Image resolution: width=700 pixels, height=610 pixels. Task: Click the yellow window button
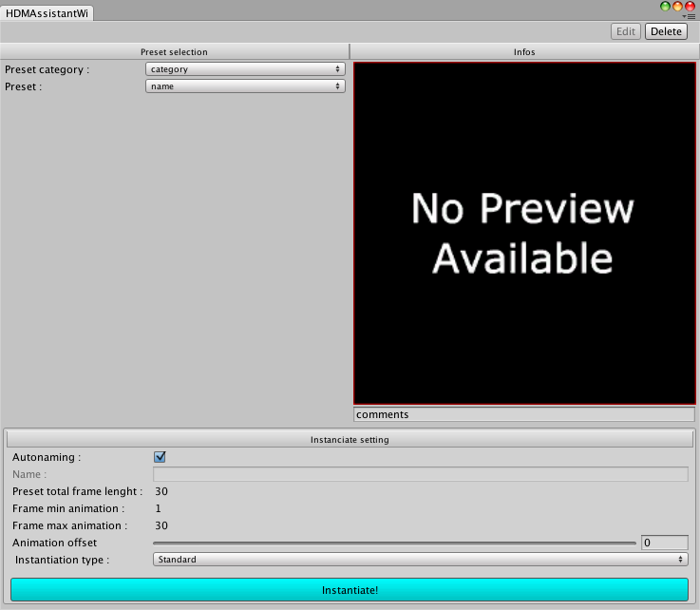point(677,6)
